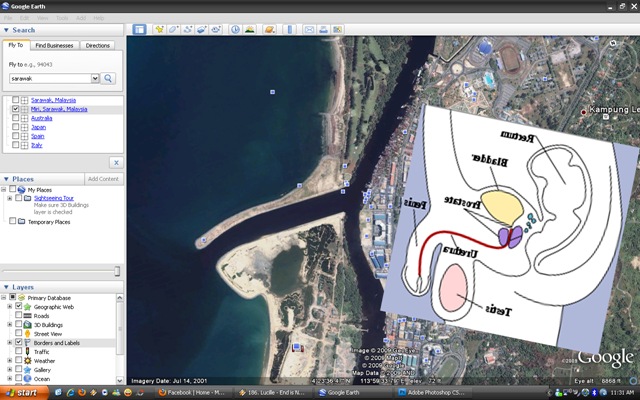
Task: Enable the Street View checkbox
Action: tap(18, 333)
